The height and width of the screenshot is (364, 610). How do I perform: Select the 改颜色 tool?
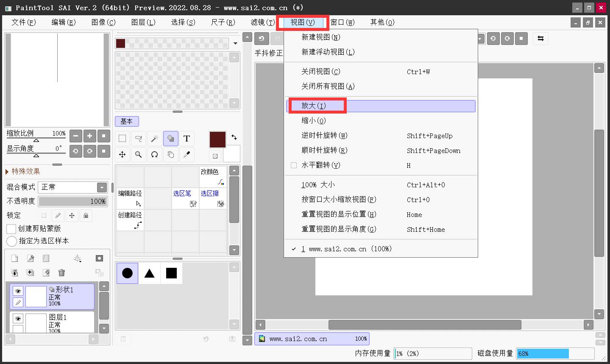[x=213, y=177]
